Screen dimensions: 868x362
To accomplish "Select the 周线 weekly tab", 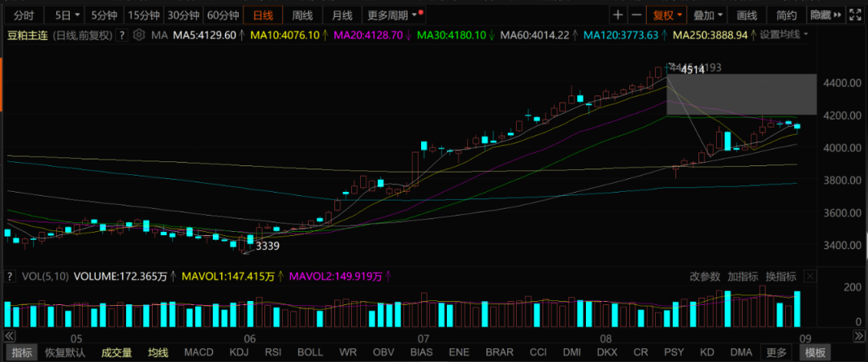I will (x=302, y=15).
